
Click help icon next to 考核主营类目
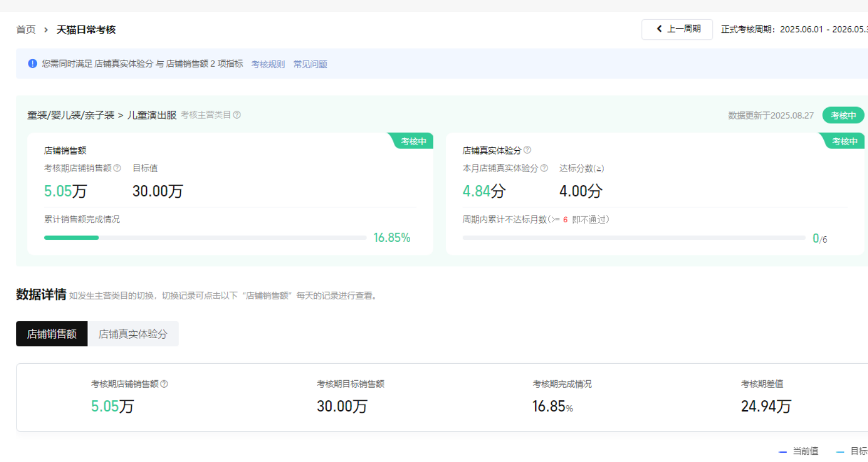pyautogui.click(x=237, y=115)
